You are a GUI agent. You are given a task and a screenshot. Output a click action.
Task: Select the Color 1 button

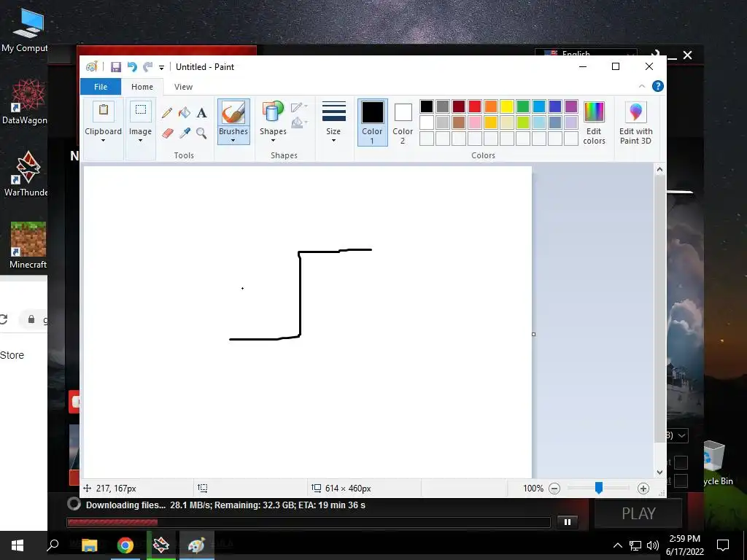click(x=372, y=122)
